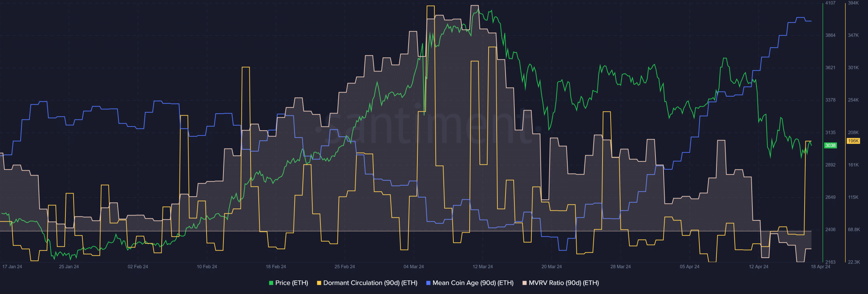Click the 12 Mar 24 date label
Image resolution: width=868 pixels, height=294 pixels.
483,267
